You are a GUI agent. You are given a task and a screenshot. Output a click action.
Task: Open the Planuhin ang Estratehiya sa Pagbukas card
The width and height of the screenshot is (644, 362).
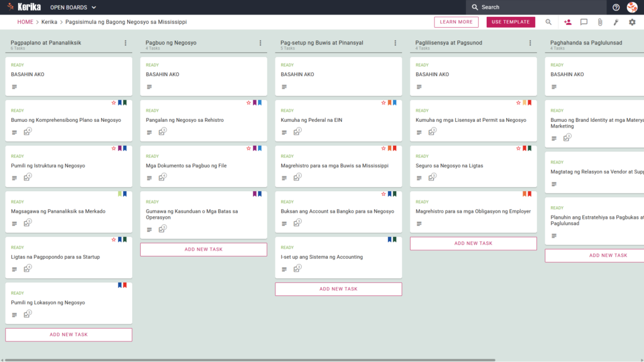click(594, 221)
